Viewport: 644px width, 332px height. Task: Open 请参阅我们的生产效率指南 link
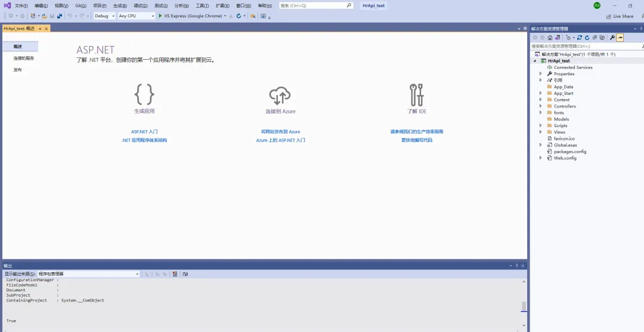416,131
